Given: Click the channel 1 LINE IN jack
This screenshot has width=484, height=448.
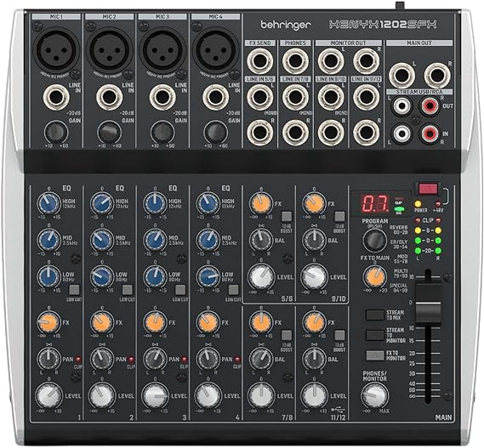Looking at the screenshot, I should pos(56,97).
